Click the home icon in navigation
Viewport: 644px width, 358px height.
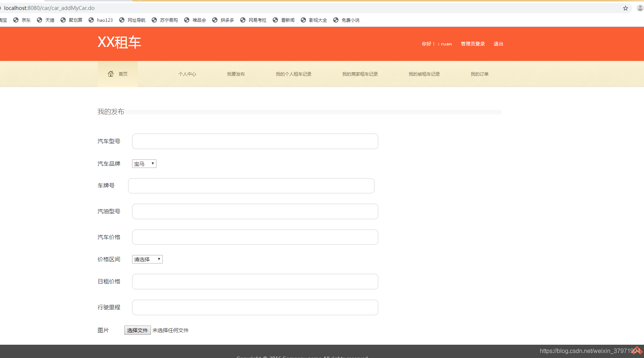coord(111,74)
